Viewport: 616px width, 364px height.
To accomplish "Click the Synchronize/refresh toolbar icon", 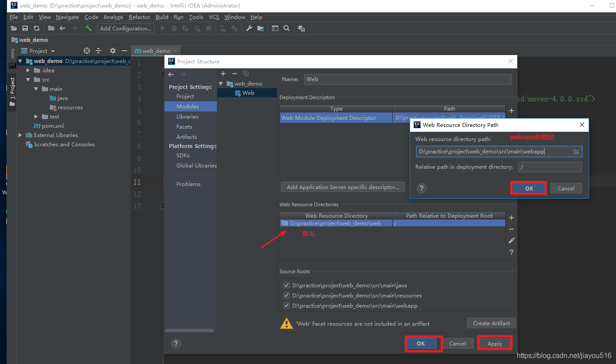I will point(37,28).
